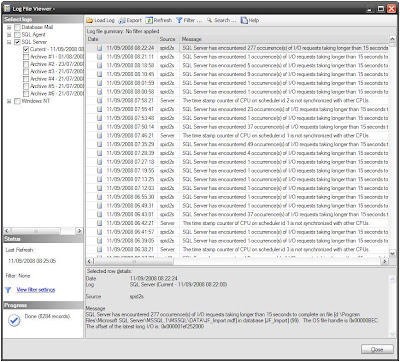Click the tree panel scroll left arrow
Image resolution: width=400 pixels, height=362 pixels.
point(7,231)
